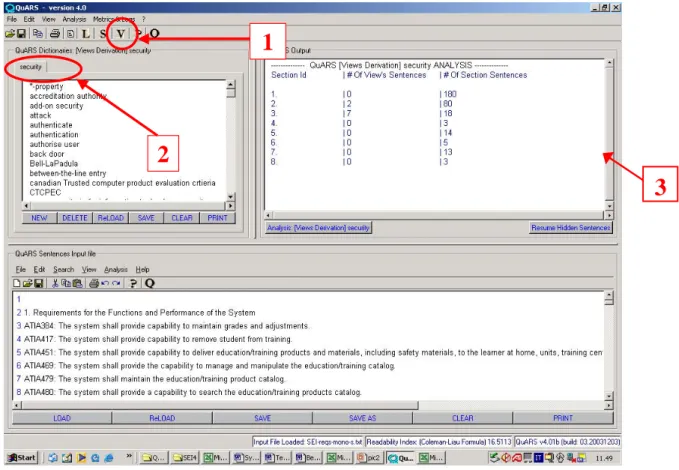Click the copy icon in Sentences Input toolbar
This screenshot has height=470, width=679.
click(66, 283)
